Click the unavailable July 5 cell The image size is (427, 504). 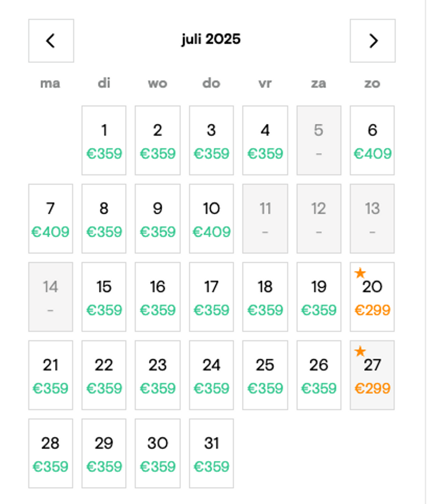pos(319,140)
